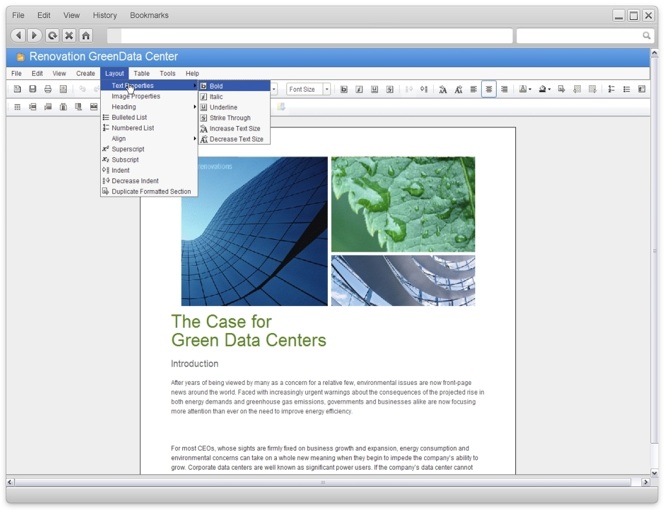Choose Numbered List in Layout menu
Image resolution: width=664 pixels, height=515 pixels.
click(x=149, y=128)
